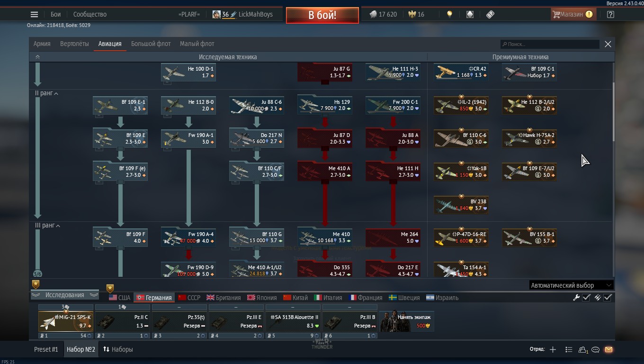
Task: Select the Bf 109 E-1 aircraft card
Action: [x=120, y=105]
